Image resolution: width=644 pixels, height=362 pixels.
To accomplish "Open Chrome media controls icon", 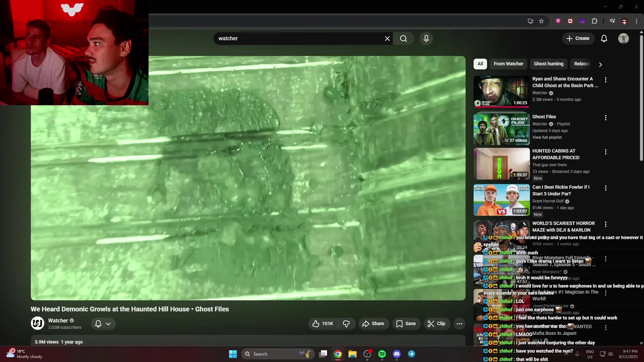I will tap(612, 21).
